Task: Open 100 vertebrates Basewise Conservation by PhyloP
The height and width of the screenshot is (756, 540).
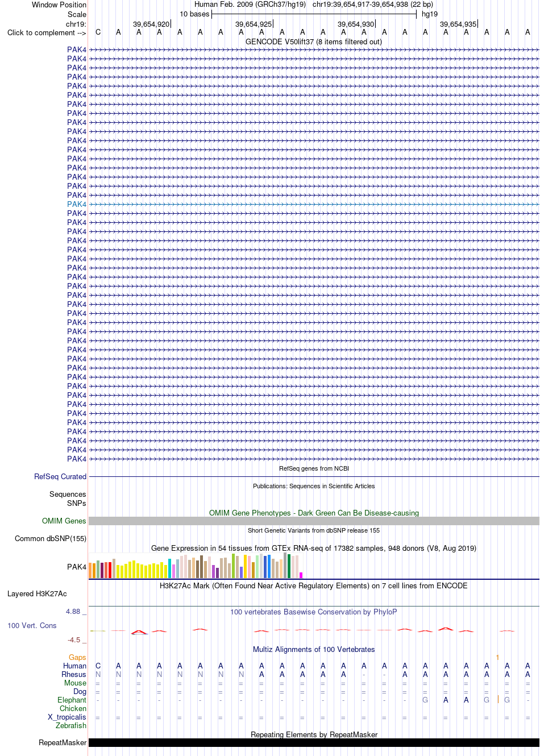Action: click(x=314, y=612)
